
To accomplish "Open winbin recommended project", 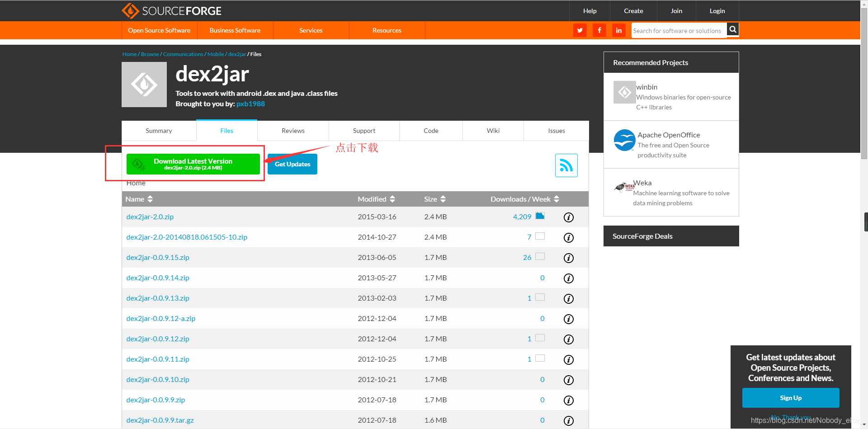I will click(647, 87).
